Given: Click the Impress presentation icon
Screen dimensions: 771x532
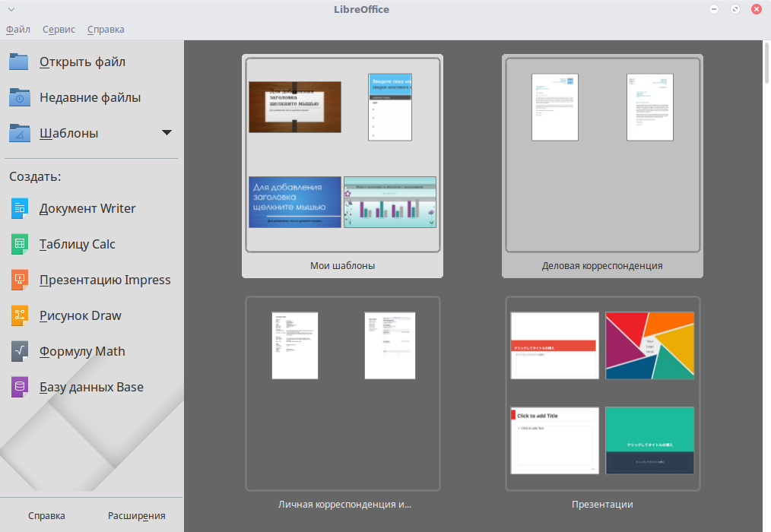Looking at the screenshot, I should pyautogui.click(x=20, y=280).
